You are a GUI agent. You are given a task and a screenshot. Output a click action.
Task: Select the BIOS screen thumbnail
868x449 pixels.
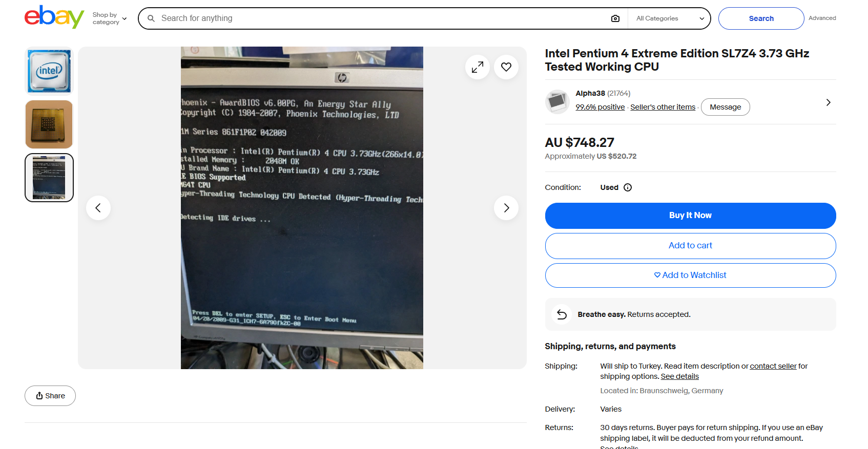49,178
